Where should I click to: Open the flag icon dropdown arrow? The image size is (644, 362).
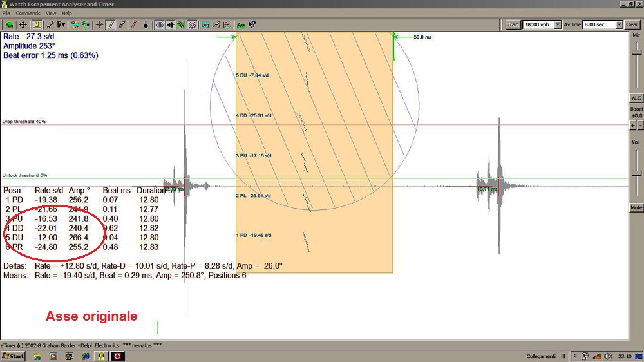(x=64, y=24)
